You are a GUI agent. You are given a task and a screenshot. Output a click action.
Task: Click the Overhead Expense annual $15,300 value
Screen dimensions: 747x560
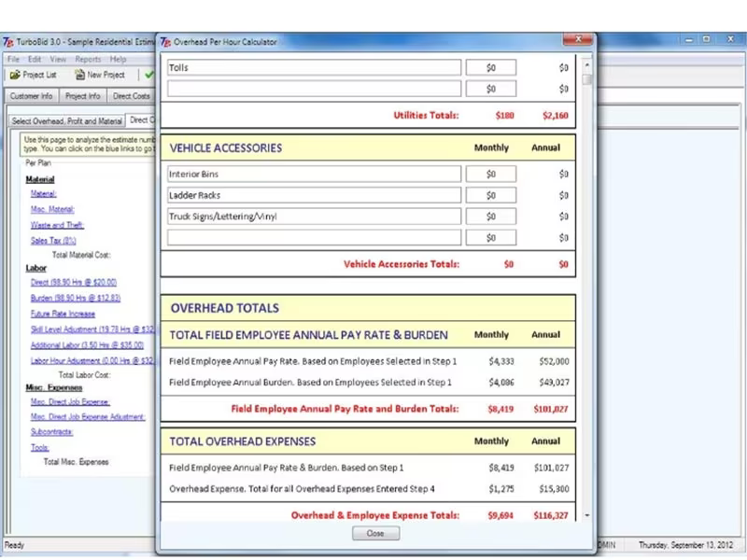coord(554,489)
